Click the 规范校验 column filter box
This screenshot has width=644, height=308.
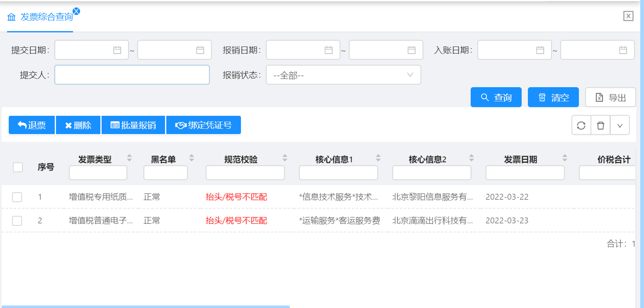[x=245, y=173]
